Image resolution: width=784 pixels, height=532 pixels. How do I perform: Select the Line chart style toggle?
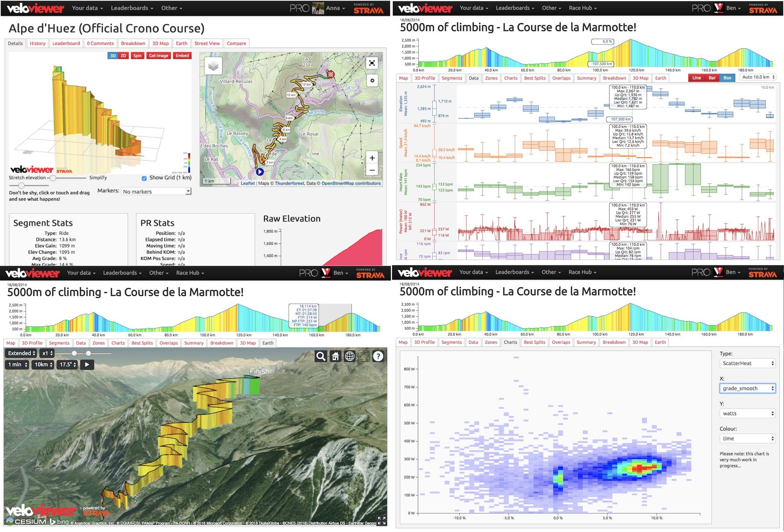point(696,78)
